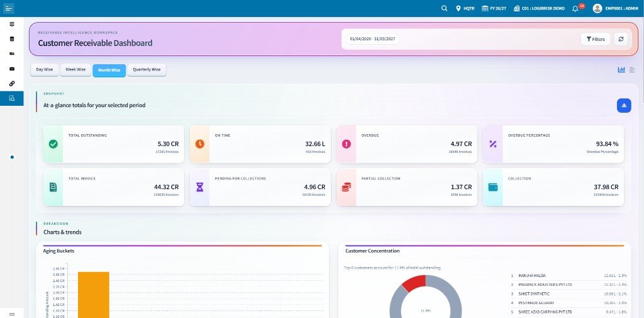Screen dimensions: 644x318
Task: Open the Collection 37.98 CR card
Action: [x=553, y=187]
